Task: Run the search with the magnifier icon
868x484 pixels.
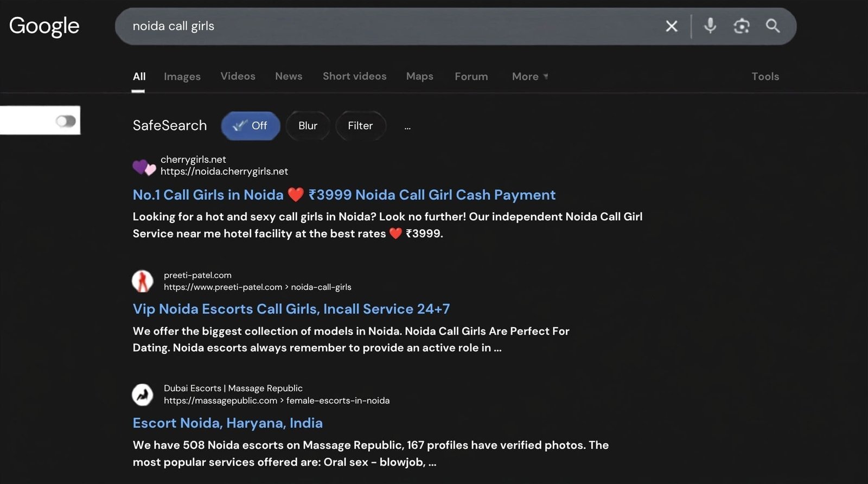Action: [773, 26]
